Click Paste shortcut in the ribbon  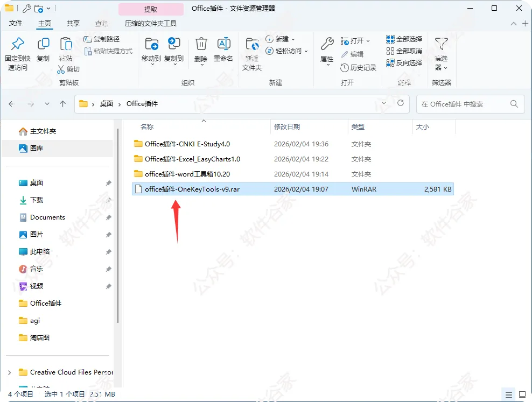[x=108, y=51]
